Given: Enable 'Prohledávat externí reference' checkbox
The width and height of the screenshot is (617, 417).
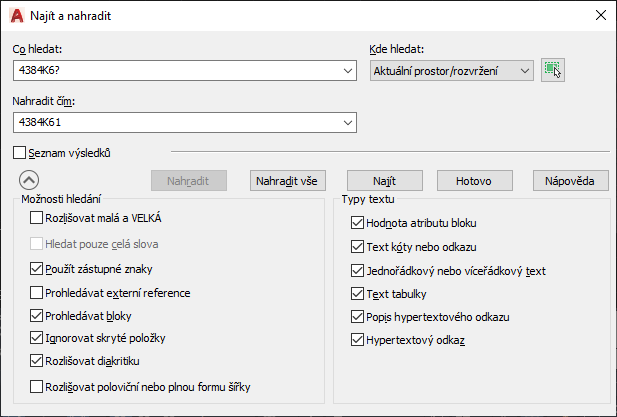Looking at the screenshot, I should [x=38, y=294].
